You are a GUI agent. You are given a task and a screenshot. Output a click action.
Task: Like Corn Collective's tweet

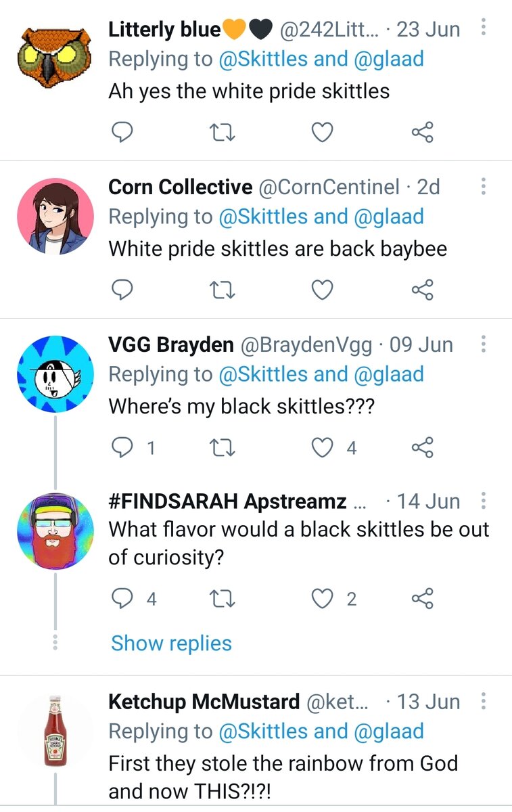(x=322, y=290)
